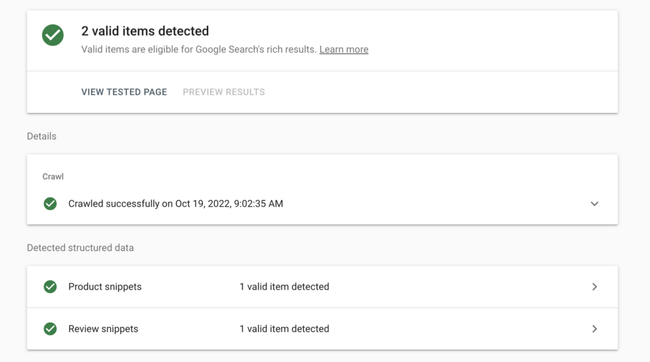Screen dimensions: 650x362
Task: Click the green check beside Product snippets
Action: pos(50,287)
